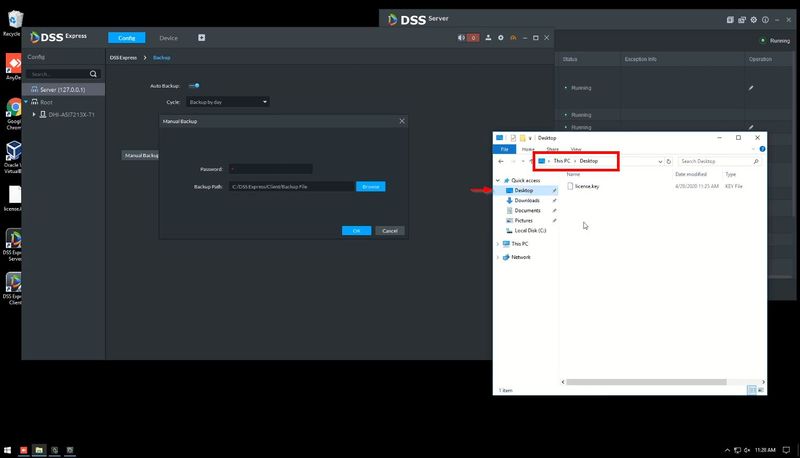The width and height of the screenshot is (800, 458).
Task: Click the Operation column header in DSS Server
Action: [760, 59]
